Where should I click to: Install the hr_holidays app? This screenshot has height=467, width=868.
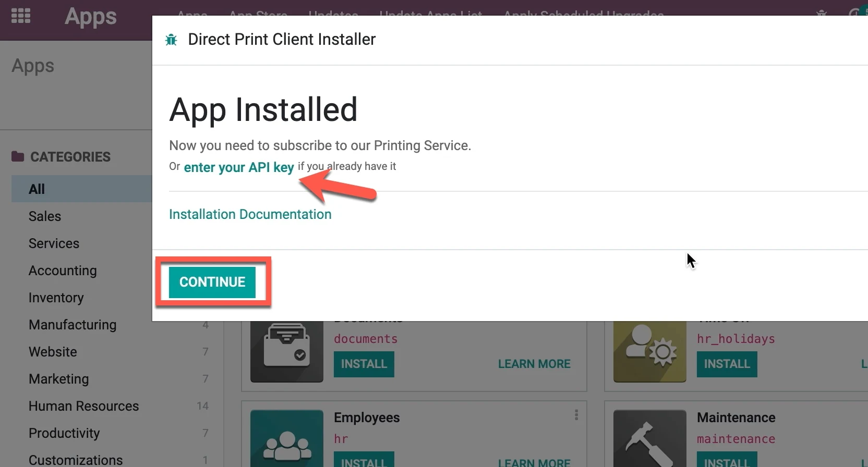click(x=727, y=364)
